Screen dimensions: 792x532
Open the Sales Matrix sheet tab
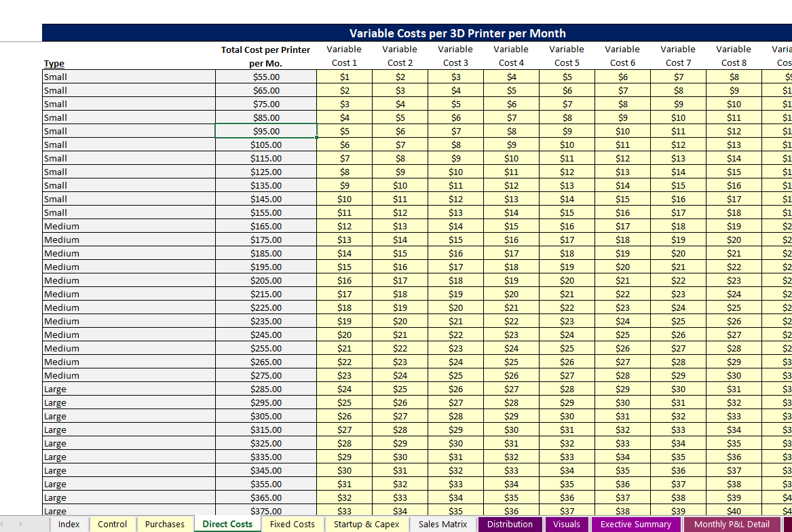coord(443,524)
